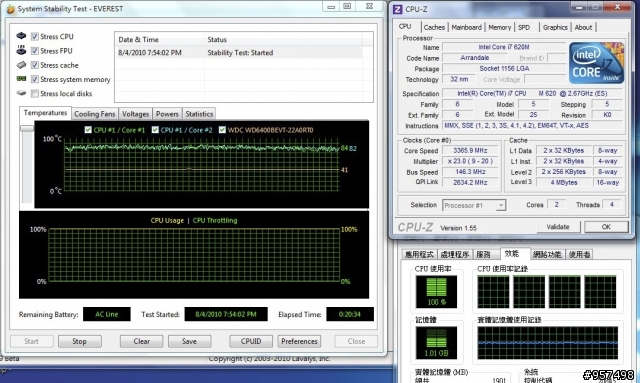
Task: Click the Elapsed Time value 0:20:34
Action: [x=350, y=314]
